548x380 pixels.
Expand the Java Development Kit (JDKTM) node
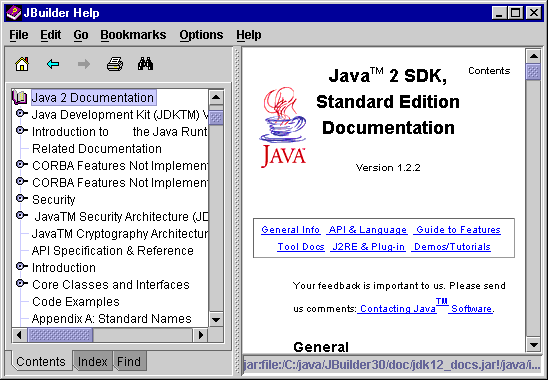(x=21, y=113)
